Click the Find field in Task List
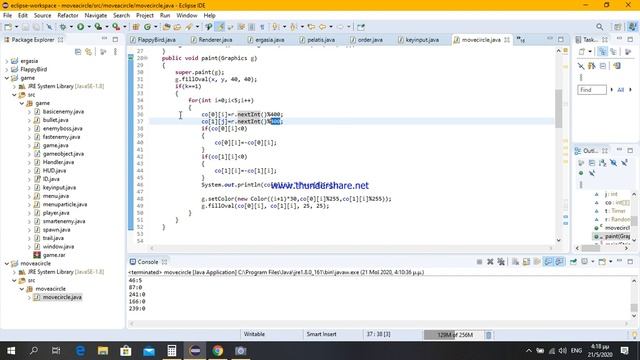640x360 pixels. [x=592, y=90]
